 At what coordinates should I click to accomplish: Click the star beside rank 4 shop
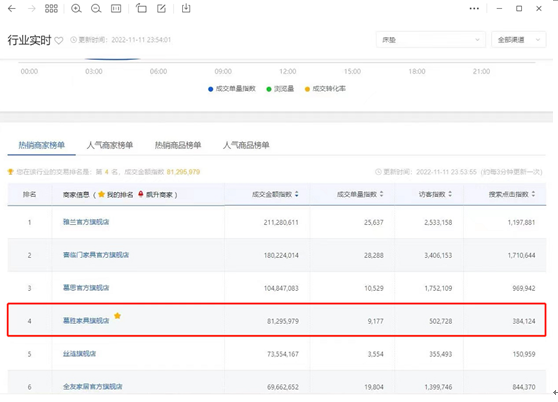point(117,316)
